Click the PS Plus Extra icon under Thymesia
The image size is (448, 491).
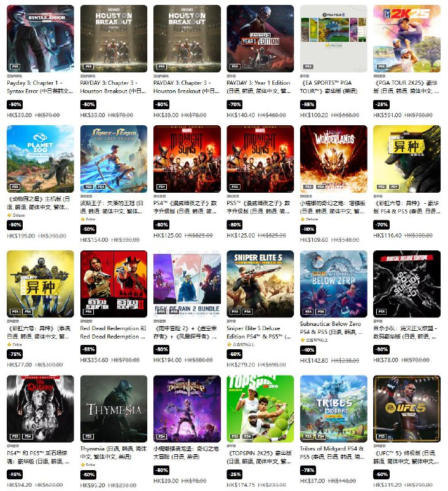click(82, 465)
